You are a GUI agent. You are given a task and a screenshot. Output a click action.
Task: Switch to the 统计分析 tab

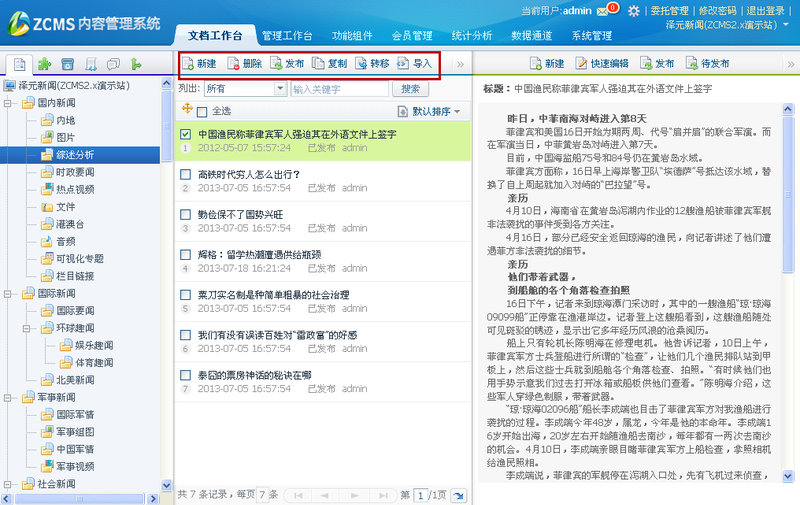(x=473, y=35)
